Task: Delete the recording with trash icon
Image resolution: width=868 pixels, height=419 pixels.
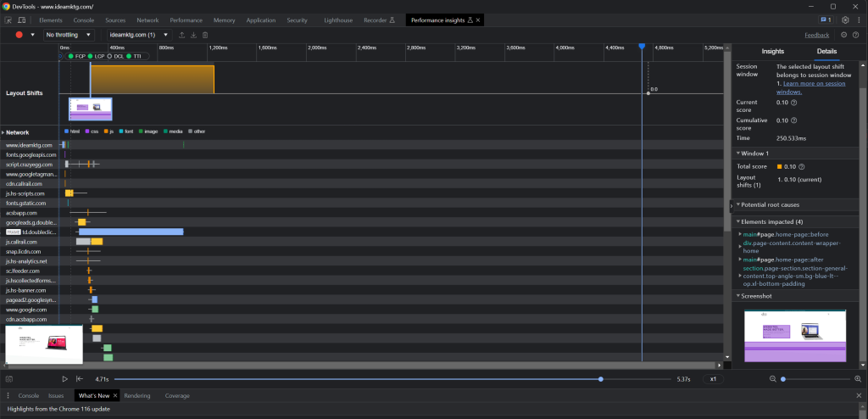Action: (205, 35)
